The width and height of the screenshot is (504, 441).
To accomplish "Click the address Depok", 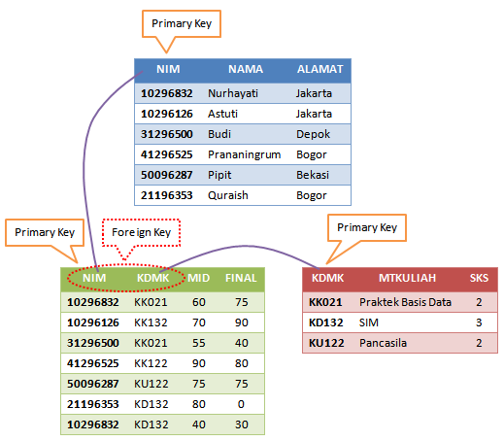I will 313,134.
